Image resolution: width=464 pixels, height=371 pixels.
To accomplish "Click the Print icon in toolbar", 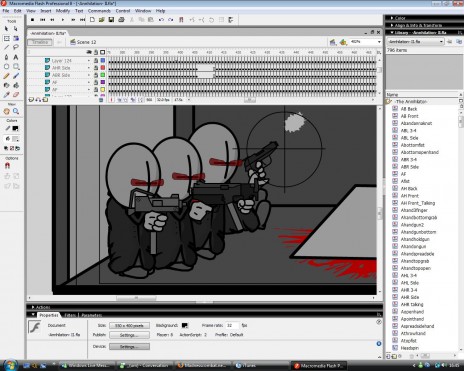I will coord(121,20).
